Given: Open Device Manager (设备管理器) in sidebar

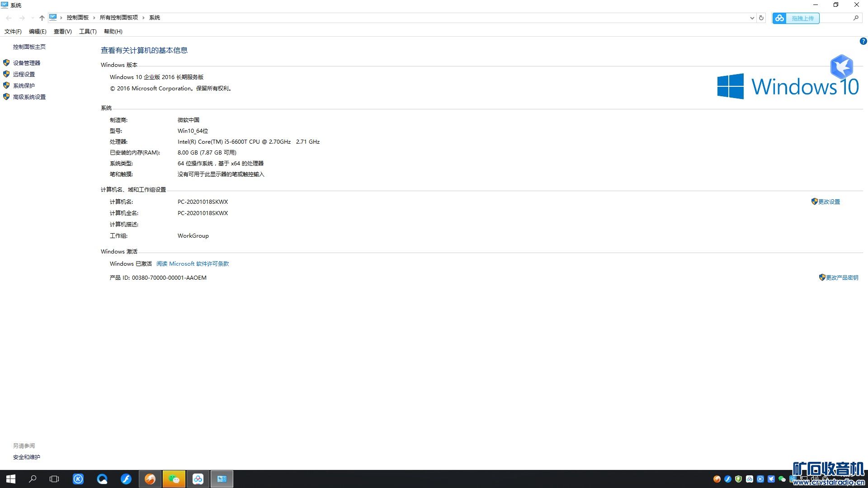Looking at the screenshot, I should coord(26,63).
